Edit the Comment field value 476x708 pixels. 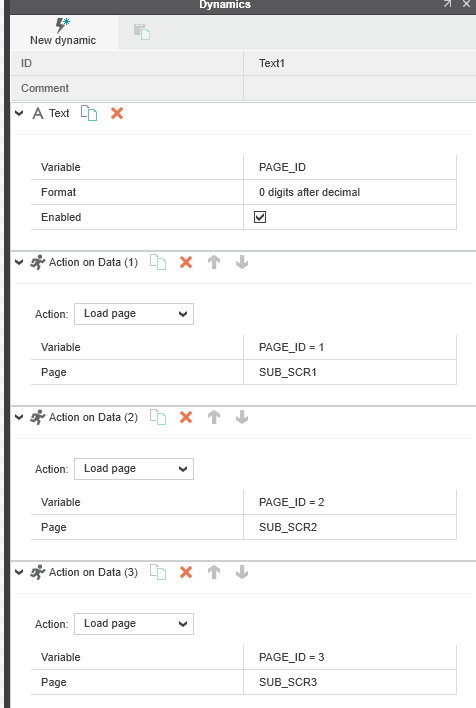(359, 88)
